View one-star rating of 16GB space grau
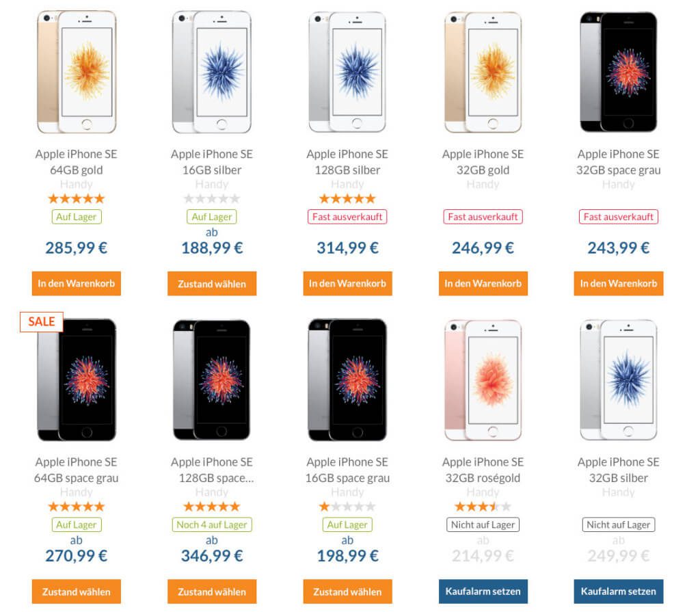 pos(347,507)
